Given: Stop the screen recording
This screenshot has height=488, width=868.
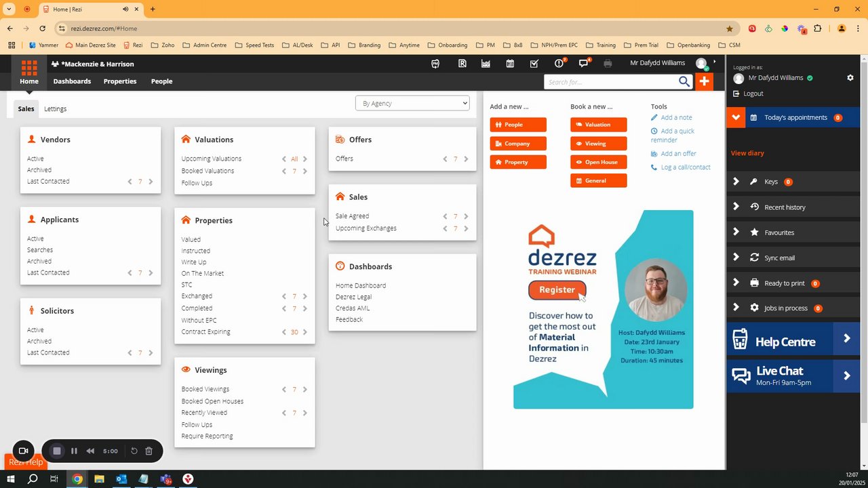Looking at the screenshot, I should tap(57, 451).
